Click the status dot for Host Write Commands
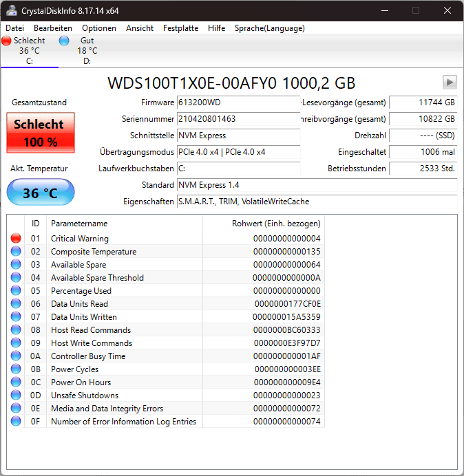464x476 pixels. tap(16, 343)
